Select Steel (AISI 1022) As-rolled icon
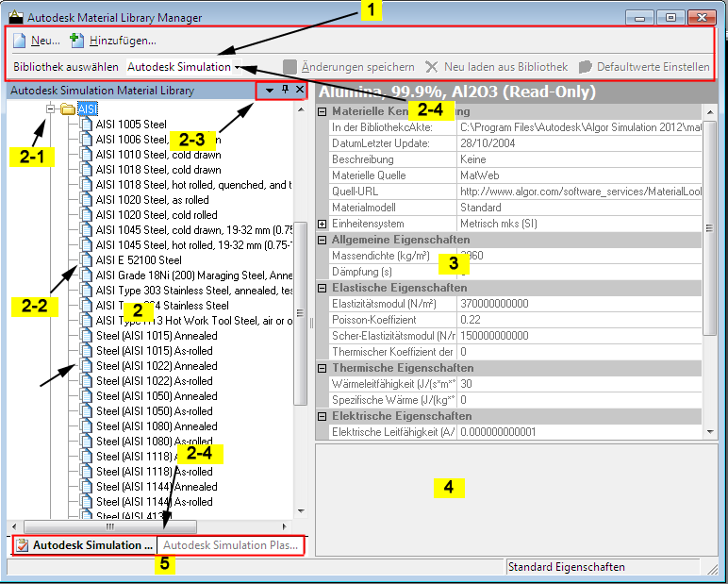This screenshot has width=728, height=584. 87,381
